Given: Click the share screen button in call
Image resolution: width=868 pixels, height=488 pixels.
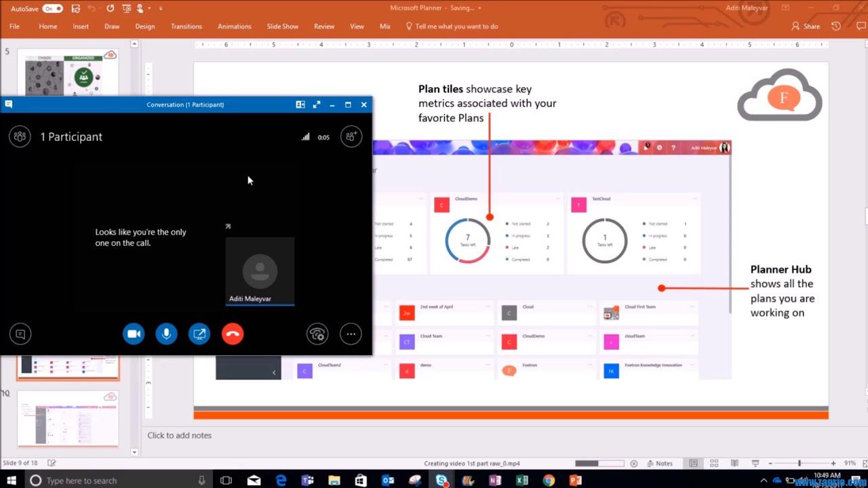Looking at the screenshot, I should (199, 333).
